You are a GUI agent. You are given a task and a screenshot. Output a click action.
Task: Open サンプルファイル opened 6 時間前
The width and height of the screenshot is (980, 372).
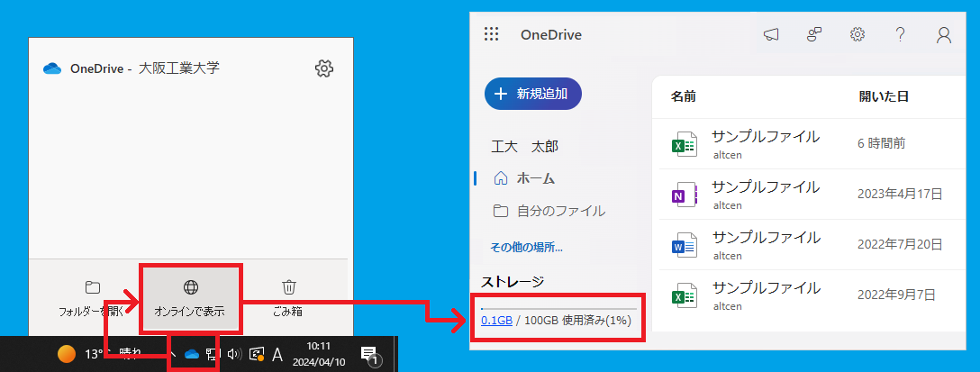click(x=766, y=136)
